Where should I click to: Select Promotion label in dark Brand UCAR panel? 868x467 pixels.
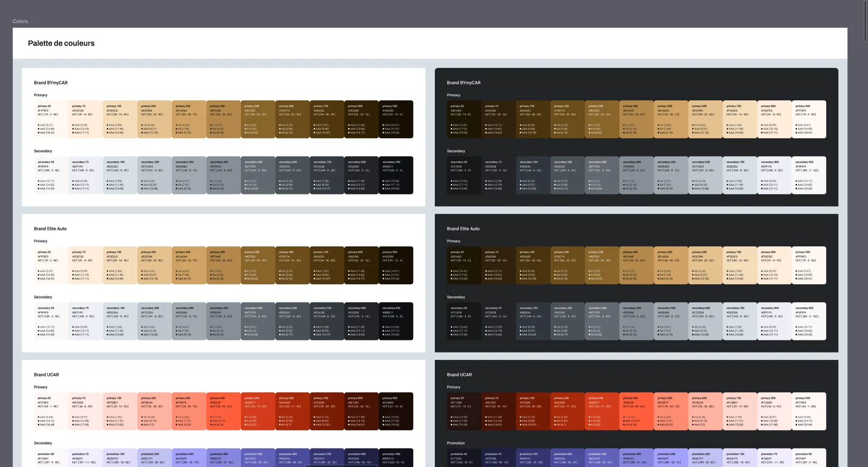pyautogui.click(x=456, y=443)
